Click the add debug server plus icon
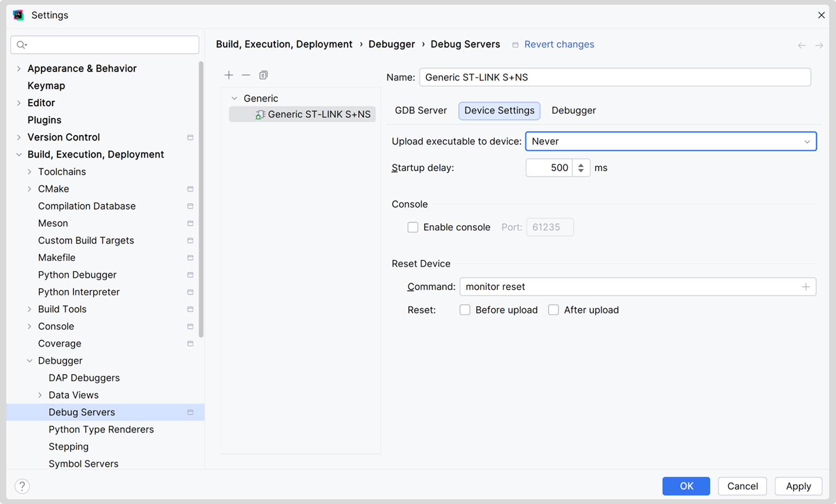Screen dimensions: 836x504 click(x=229, y=75)
